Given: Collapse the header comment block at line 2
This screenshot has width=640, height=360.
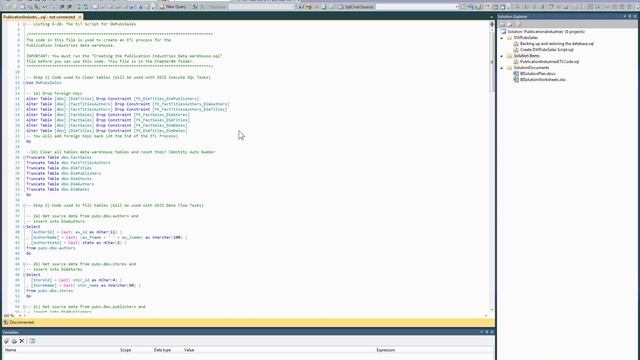Looking at the screenshot, I should click(24, 24).
